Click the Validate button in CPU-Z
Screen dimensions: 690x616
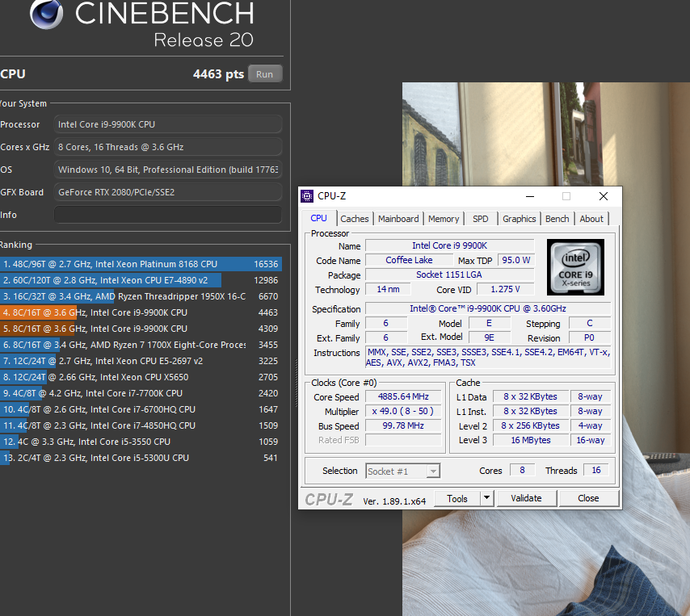click(x=526, y=498)
